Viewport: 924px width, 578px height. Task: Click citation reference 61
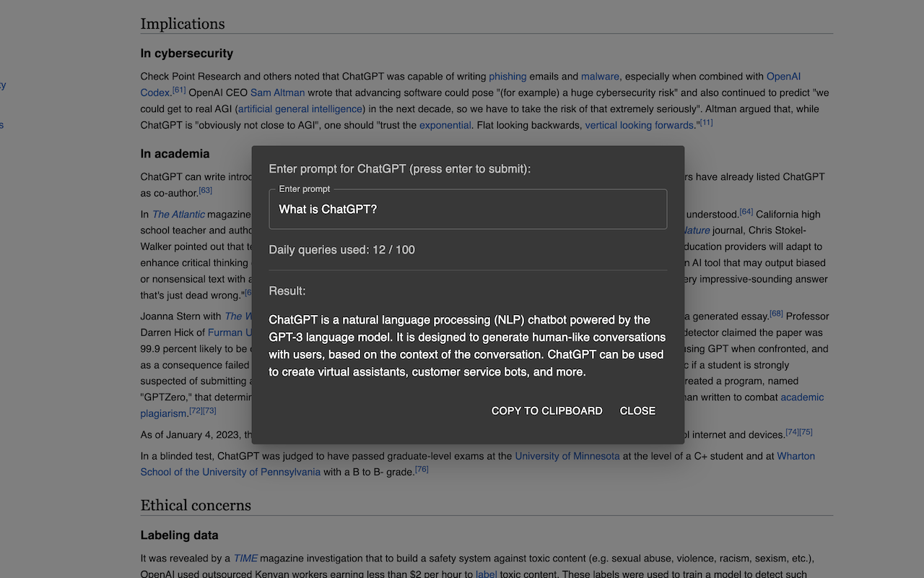[180, 90]
